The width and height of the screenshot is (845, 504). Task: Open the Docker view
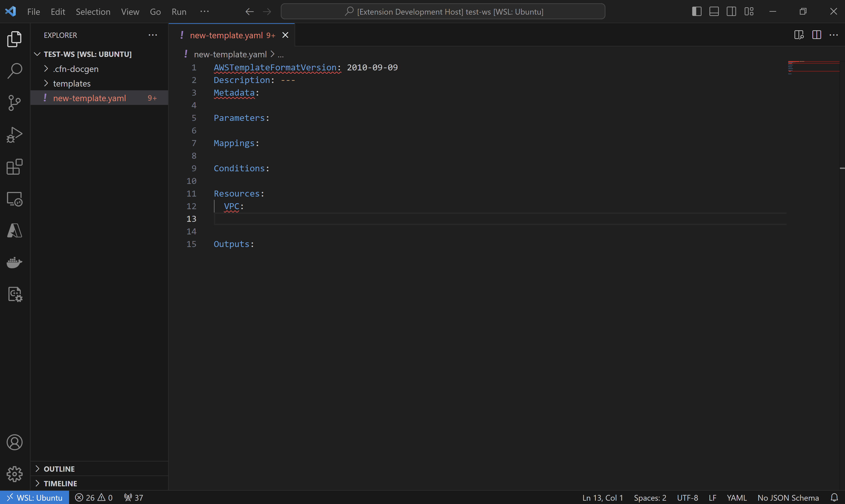(14, 263)
